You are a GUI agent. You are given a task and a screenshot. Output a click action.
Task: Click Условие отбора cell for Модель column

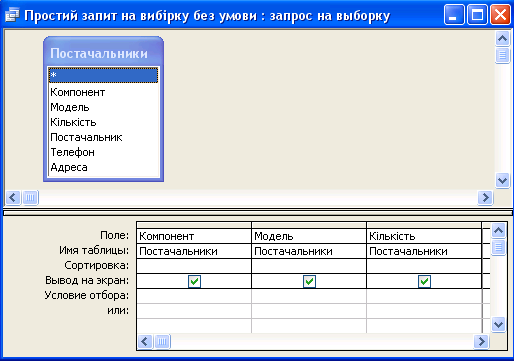[309, 296]
